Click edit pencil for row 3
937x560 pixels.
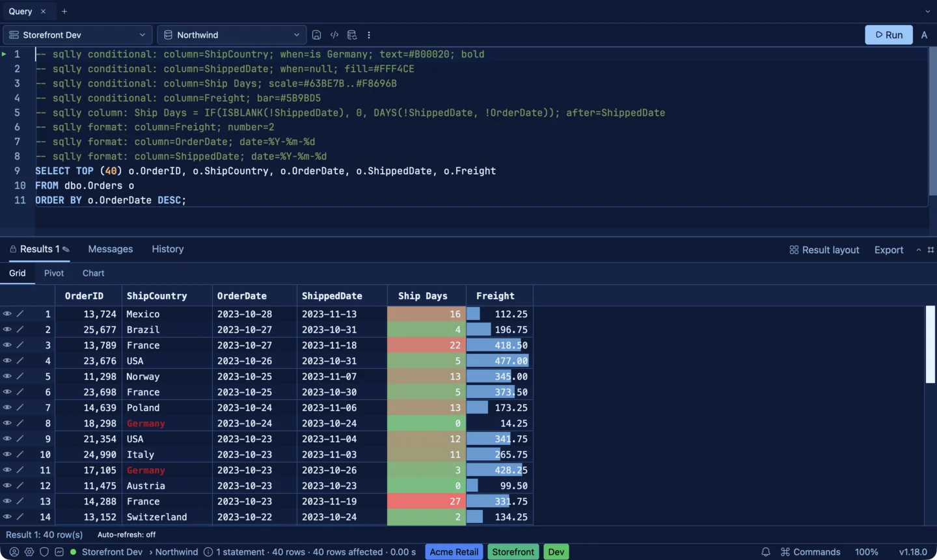pyautogui.click(x=20, y=345)
